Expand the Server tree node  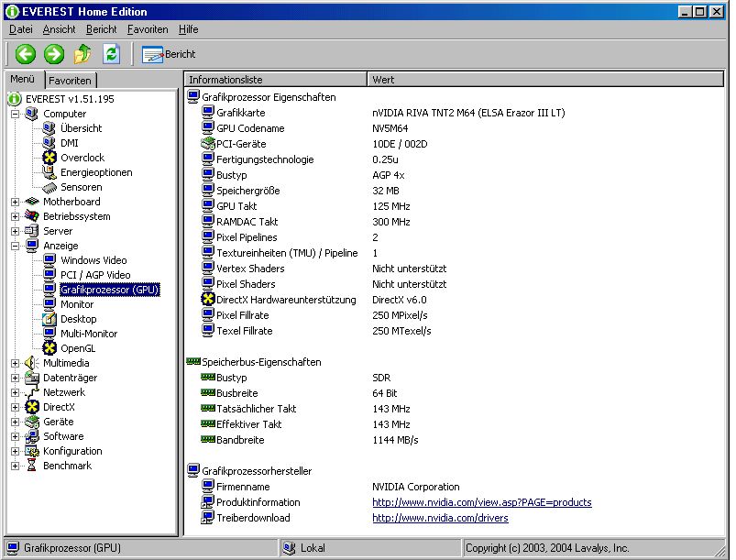15,231
